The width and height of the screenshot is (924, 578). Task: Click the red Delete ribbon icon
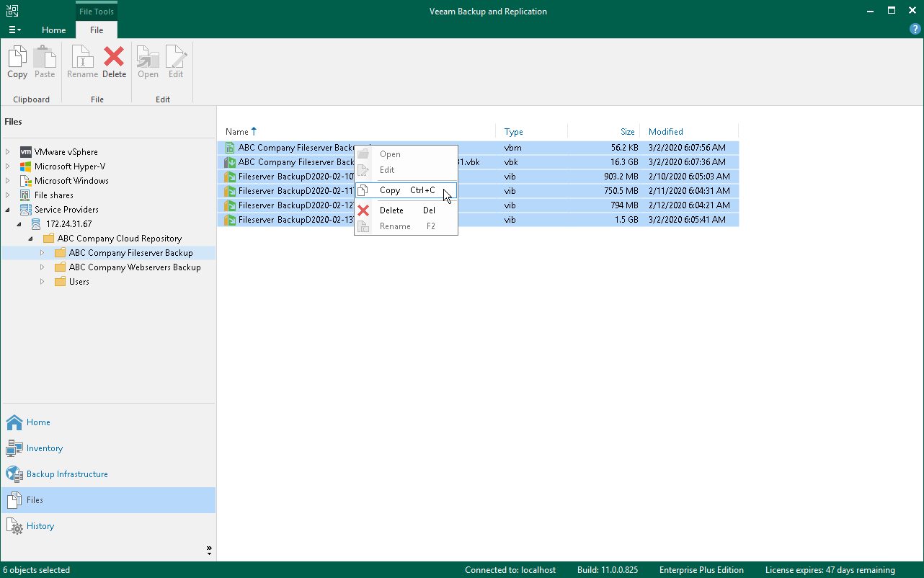click(x=114, y=62)
